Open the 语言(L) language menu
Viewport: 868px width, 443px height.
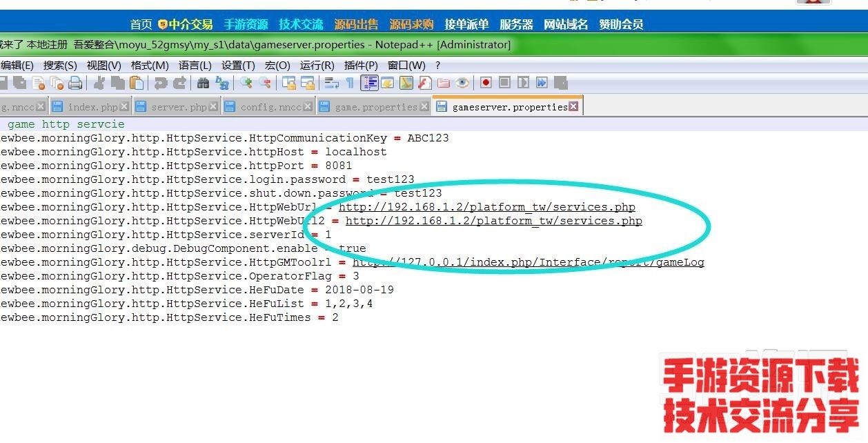click(x=195, y=66)
